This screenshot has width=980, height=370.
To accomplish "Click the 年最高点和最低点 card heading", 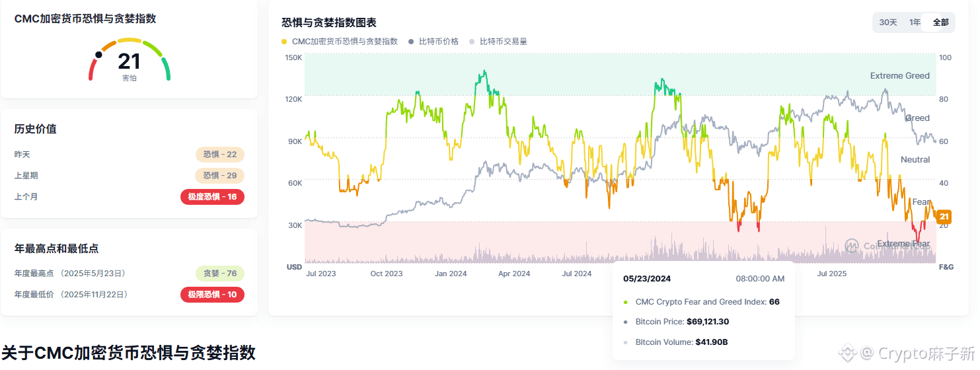I will pos(57,248).
